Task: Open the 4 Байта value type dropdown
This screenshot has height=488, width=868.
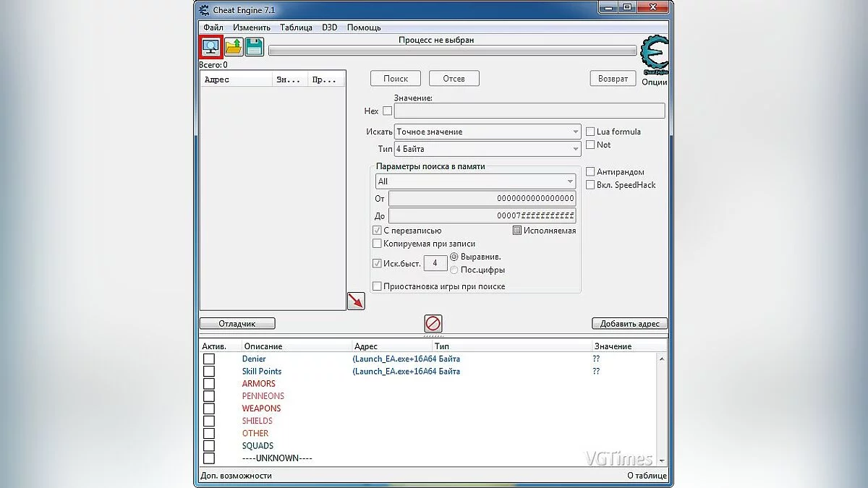Action: pyautogui.click(x=575, y=148)
